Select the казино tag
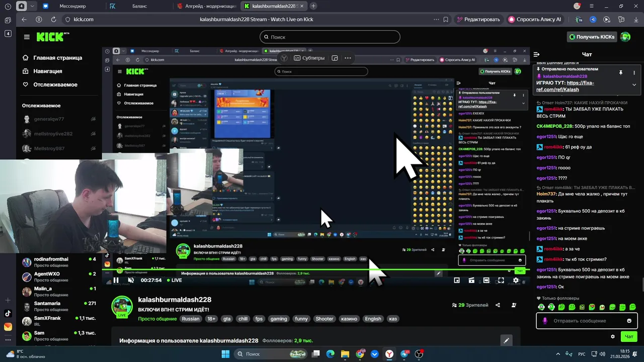Viewport: 644px width, 362px height. 349,319
